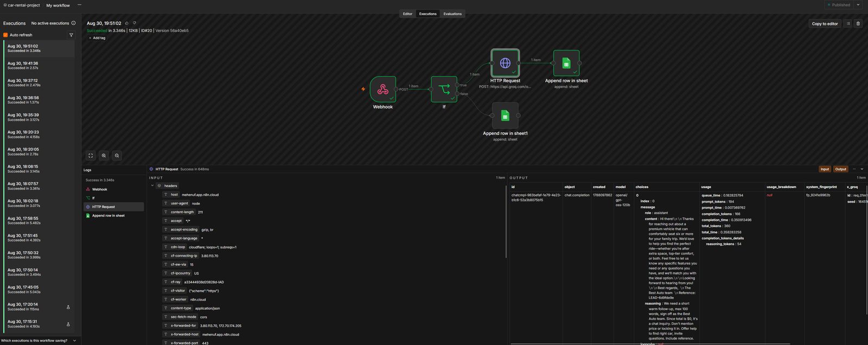This screenshot has height=345, width=868.
Task: Delete this execution with the trash icon
Action: [858, 23]
